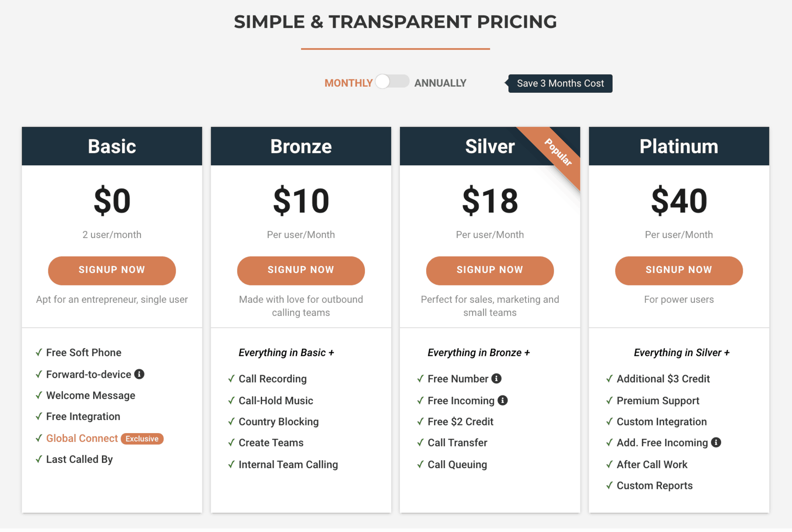Click info icon next to Add. Free Incoming
The width and height of the screenshot is (792, 532).
(x=716, y=442)
